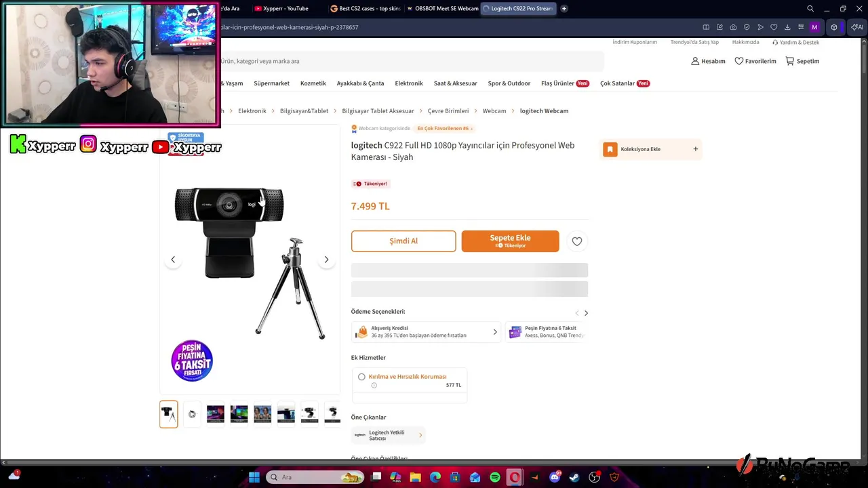Switch to Best CS2 cases tab
The width and height of the screenshot is (868, 488).
pyautogui.click(x=365, y=9)
